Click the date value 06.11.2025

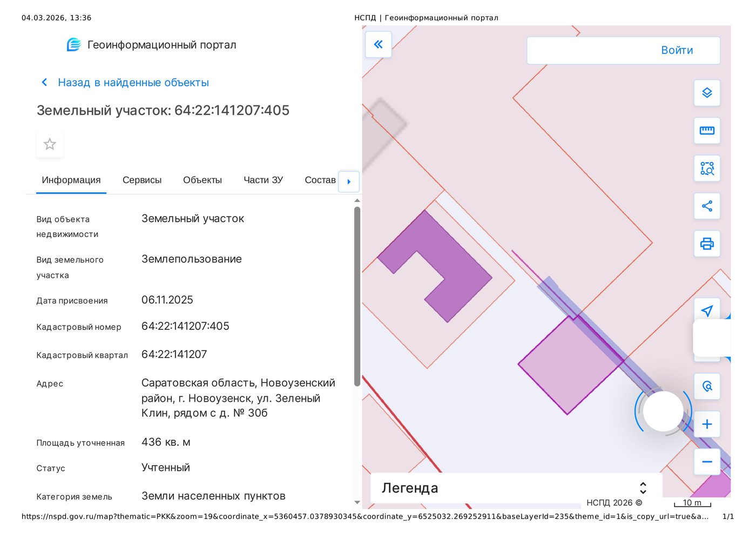167,300
